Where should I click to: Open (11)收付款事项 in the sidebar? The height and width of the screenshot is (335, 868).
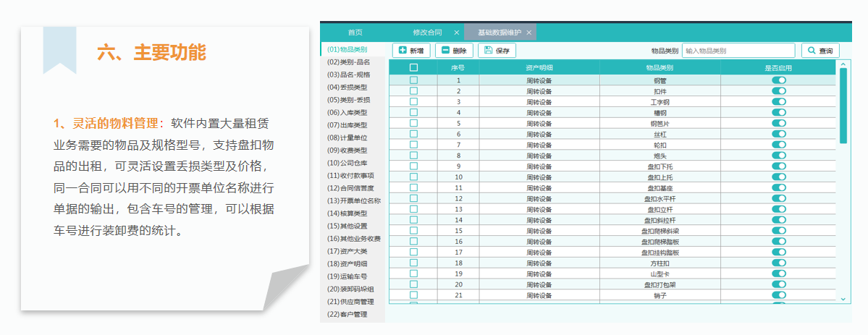[350, 176]
